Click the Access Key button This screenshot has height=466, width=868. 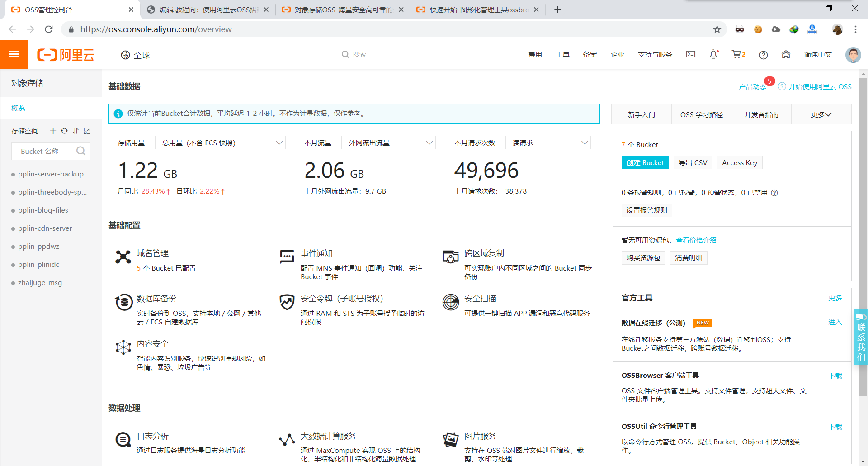tap(740, 162)
